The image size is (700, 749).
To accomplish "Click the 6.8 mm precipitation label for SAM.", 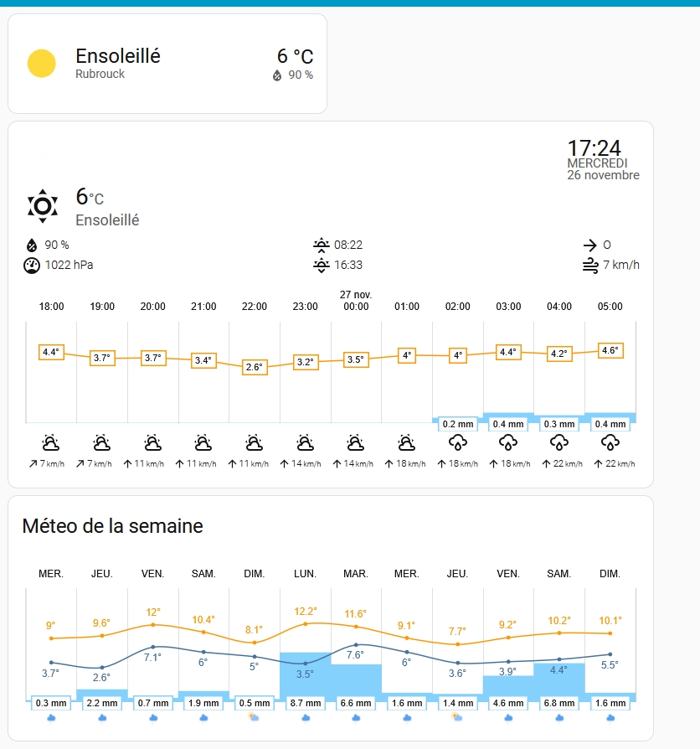I will [558, 703].
